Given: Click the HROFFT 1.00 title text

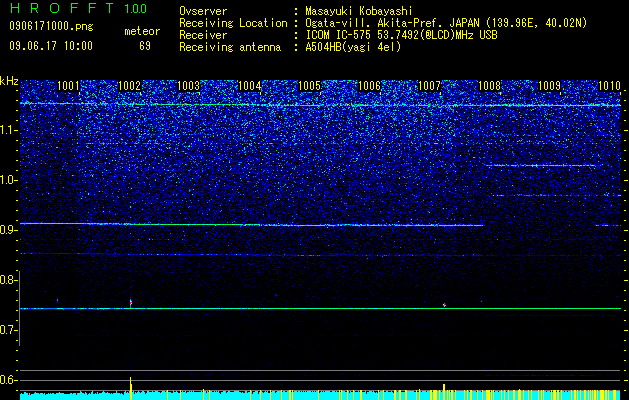Looking at the screenshot, I should tap(78, 8).
